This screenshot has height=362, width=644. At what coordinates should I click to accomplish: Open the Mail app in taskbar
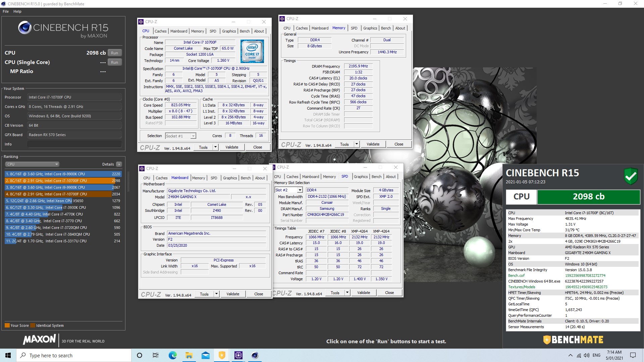pos(205,355)
